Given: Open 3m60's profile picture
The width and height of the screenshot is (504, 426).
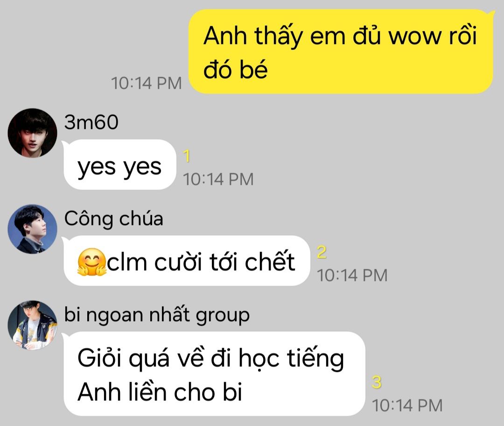Looking at the screenshot, I should coord(32,133).
